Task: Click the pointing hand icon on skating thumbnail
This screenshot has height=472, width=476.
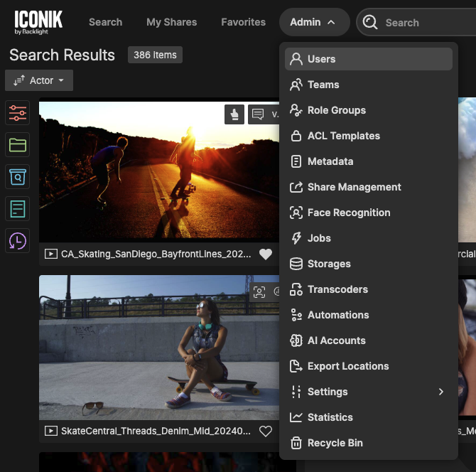Action: pyautogui.click(x=234, y=114)
